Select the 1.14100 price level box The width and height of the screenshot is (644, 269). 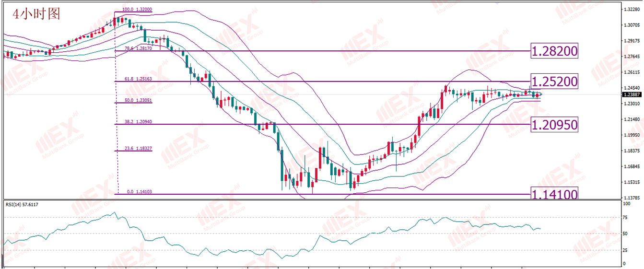554,194
